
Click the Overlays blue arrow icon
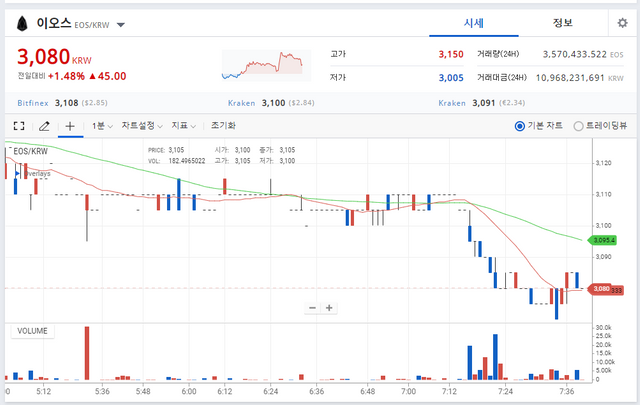pyautogui.click(x=17, y=174)
